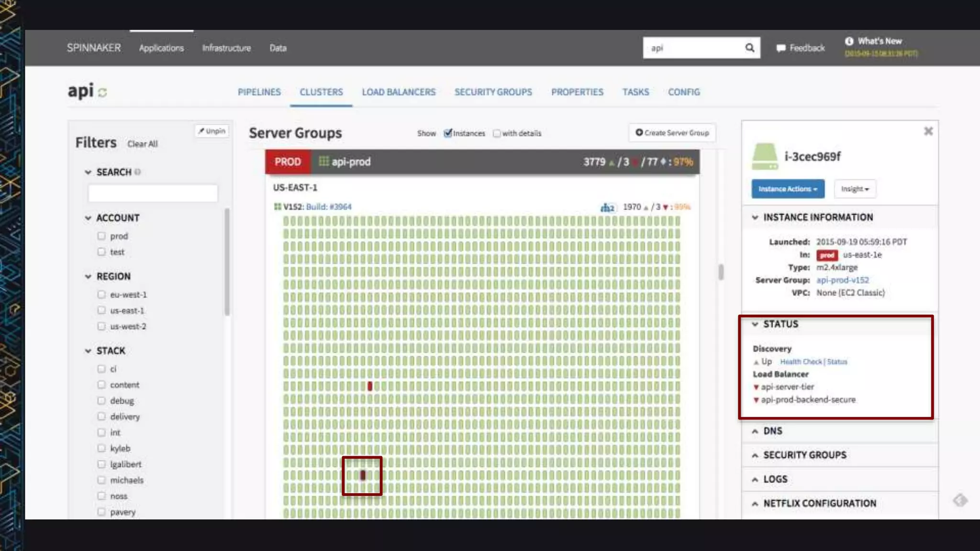Open the api-prod-v152 server group link

[842, 280]
